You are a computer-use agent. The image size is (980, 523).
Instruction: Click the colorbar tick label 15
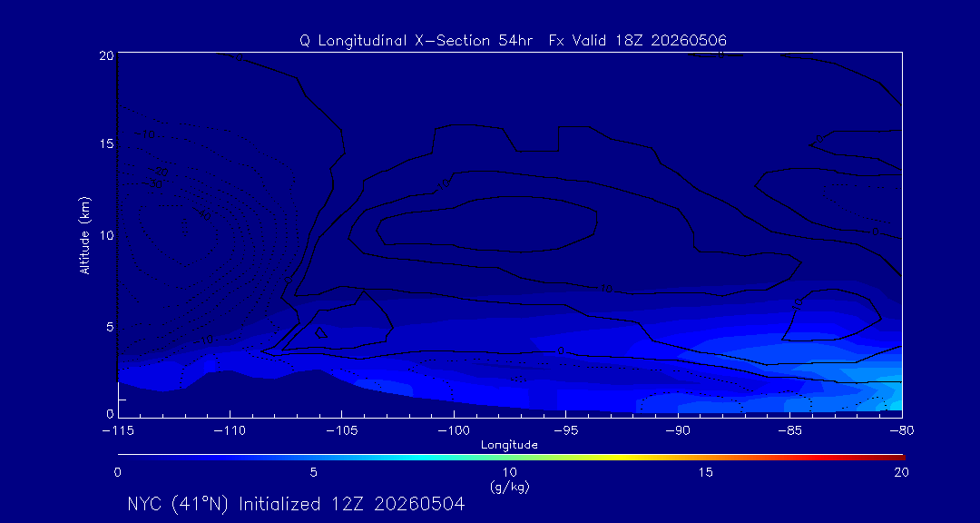pyautogui.click(x=705, y=473)
